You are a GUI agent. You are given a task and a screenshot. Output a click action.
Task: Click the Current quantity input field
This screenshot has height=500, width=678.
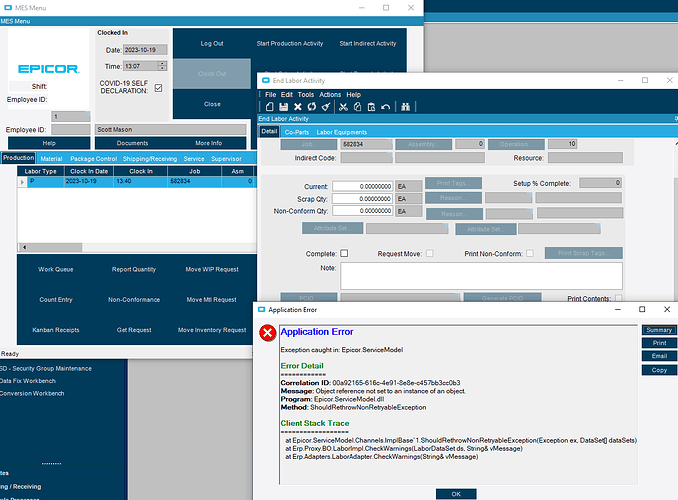point(362,186)
